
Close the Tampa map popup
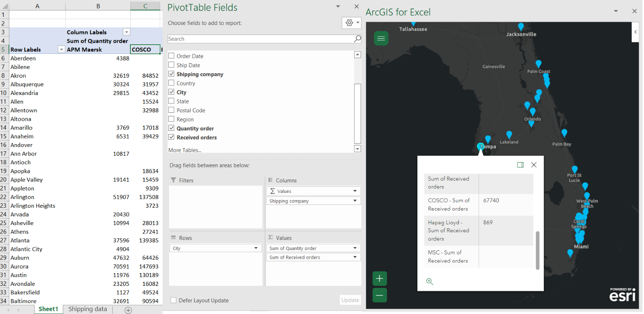pyautogui.click(x=534, y=165)
